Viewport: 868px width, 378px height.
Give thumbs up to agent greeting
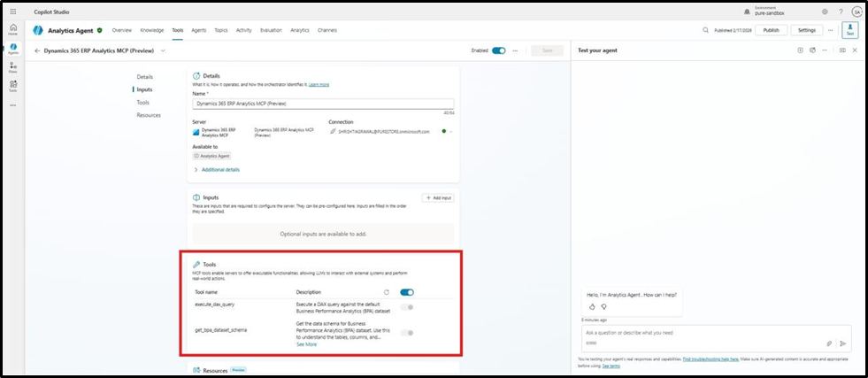pyautogui.click(x=592, y=306)
